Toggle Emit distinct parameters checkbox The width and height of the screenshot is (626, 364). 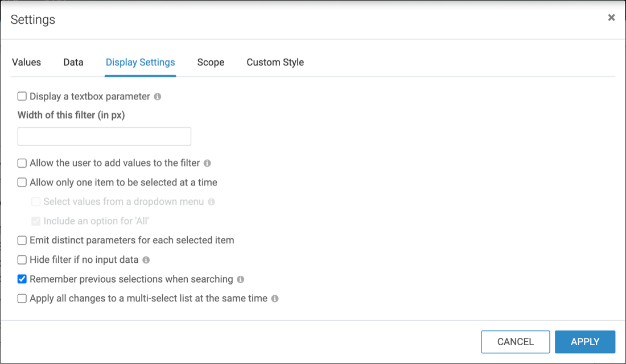(x=22, y=241)
